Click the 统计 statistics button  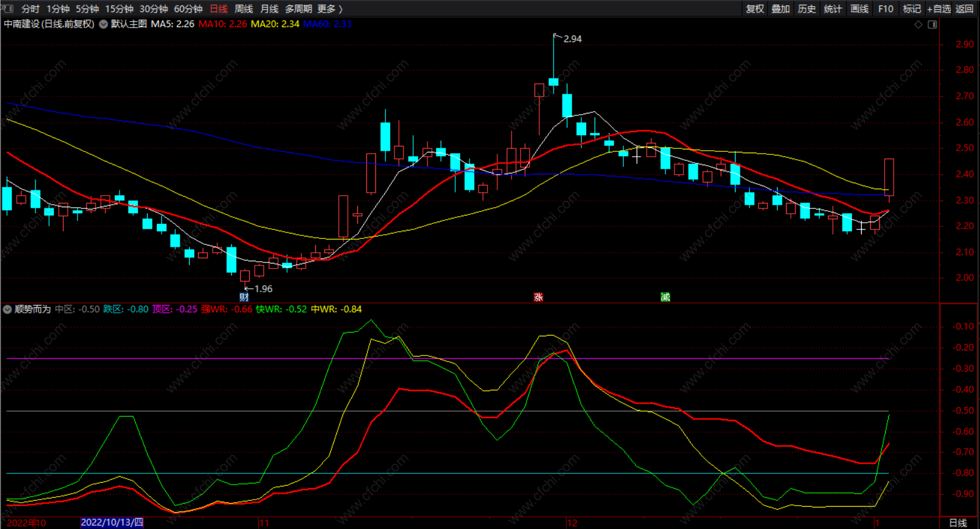pyautogui.click(x=833, y=9)
